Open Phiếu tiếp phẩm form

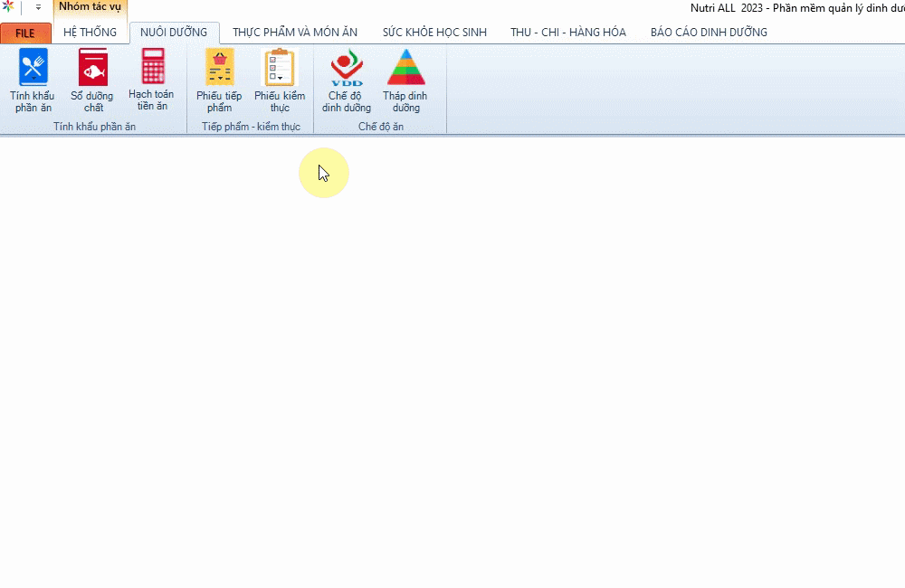tap(219, 81)
